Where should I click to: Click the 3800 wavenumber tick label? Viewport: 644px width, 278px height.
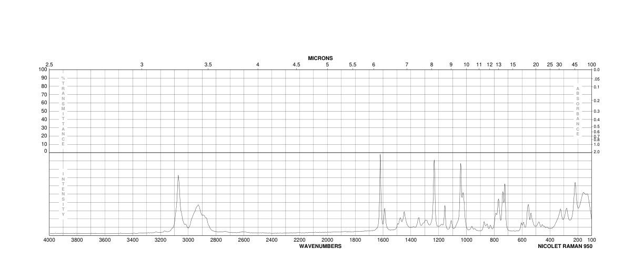click(x=77, y=240)
